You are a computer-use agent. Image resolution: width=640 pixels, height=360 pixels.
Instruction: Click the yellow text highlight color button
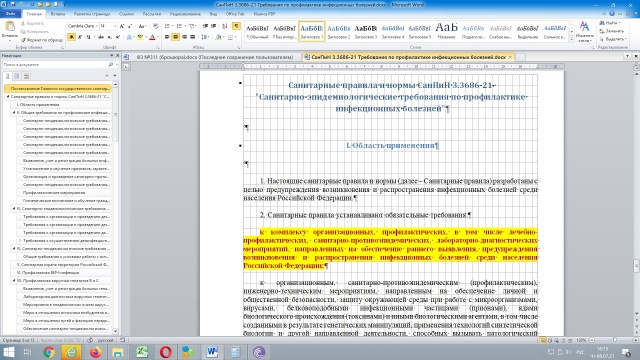(x=140, y=37)
